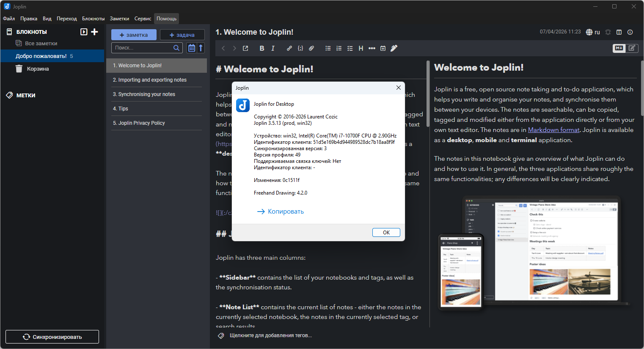The width and height of the screenshot is (644, 349).
Task: Open note '3. Synchronising your notes'
Action: [157, 94]
